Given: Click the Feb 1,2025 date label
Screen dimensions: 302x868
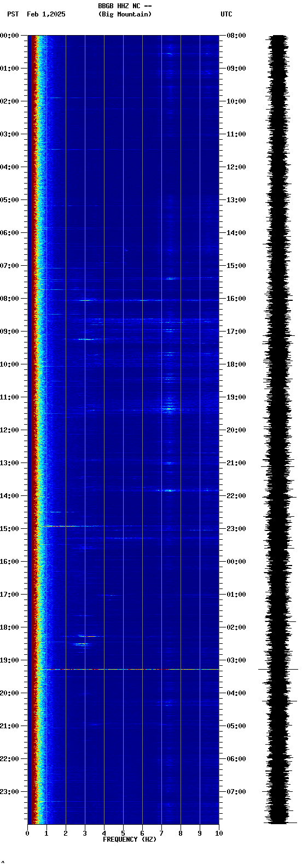Looking at the screenshot, I should pos(46,14).
